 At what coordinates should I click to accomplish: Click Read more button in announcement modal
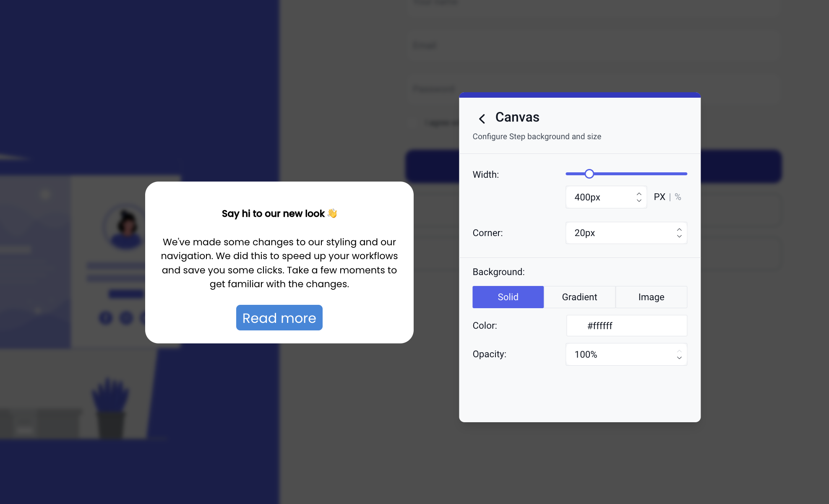point(279,318)
